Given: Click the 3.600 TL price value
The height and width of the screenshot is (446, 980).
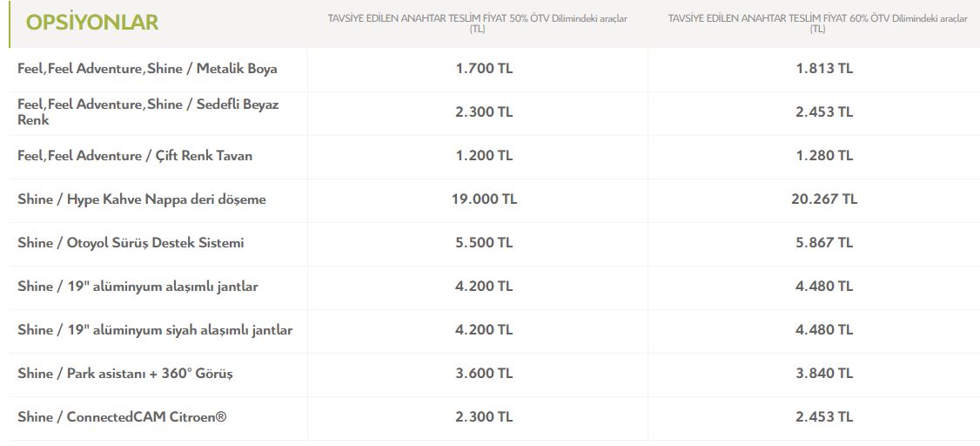Looking at the screenshot, I should [x=485, y=374].
